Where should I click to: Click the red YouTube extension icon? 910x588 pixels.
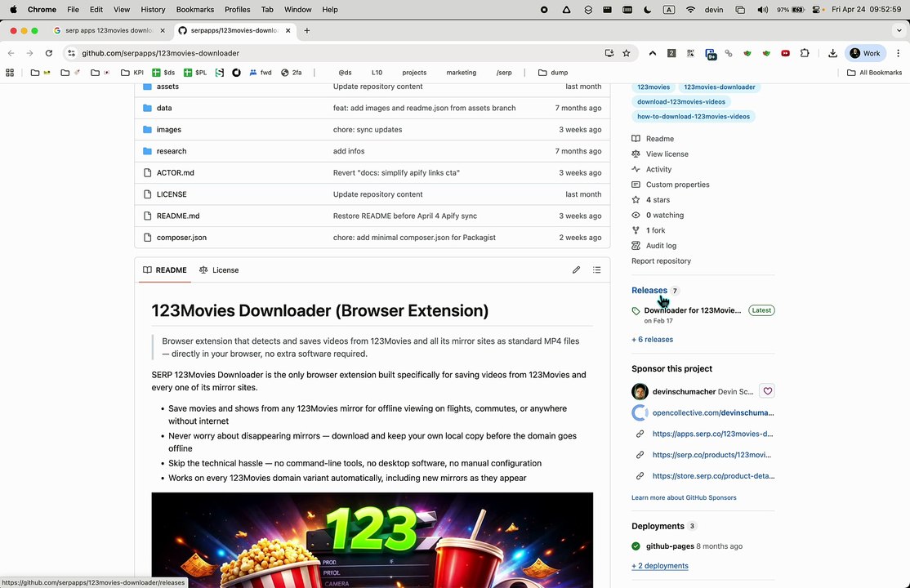[785, 53]
